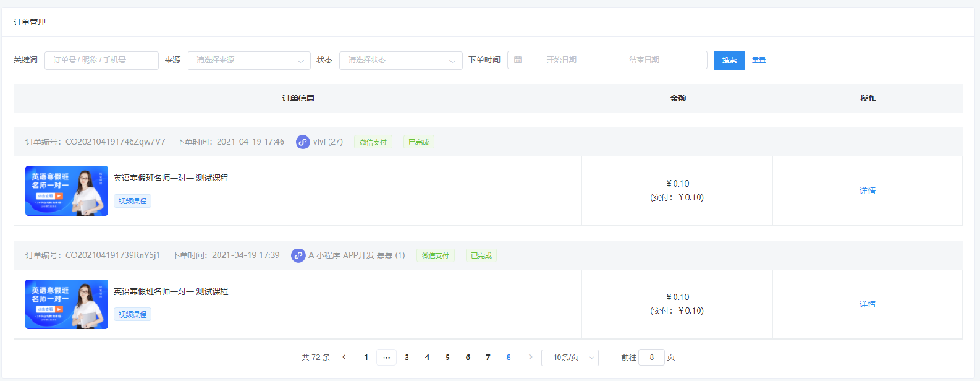Click the blue 搜索 search button
This screenshot has width=980, height=381.
[729, 61]
